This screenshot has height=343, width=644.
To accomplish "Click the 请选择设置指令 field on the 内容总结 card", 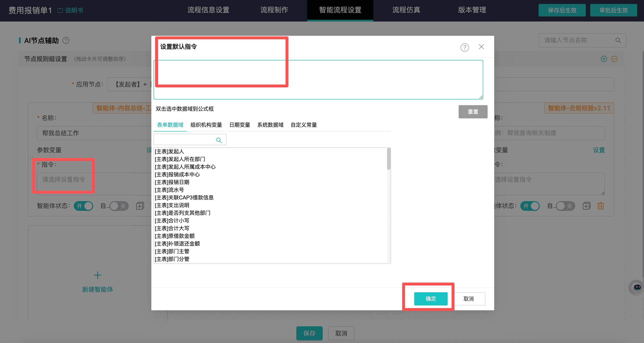I will [x=94, y=184].
